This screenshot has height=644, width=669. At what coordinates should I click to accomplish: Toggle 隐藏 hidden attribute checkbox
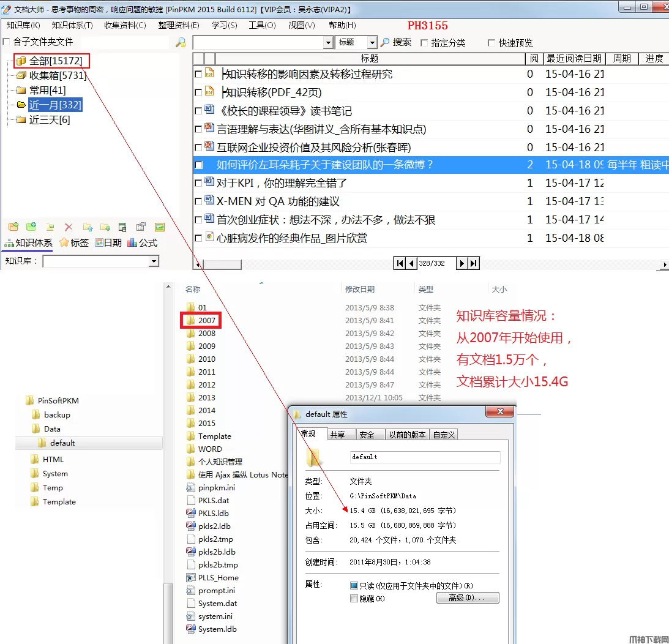354,598
